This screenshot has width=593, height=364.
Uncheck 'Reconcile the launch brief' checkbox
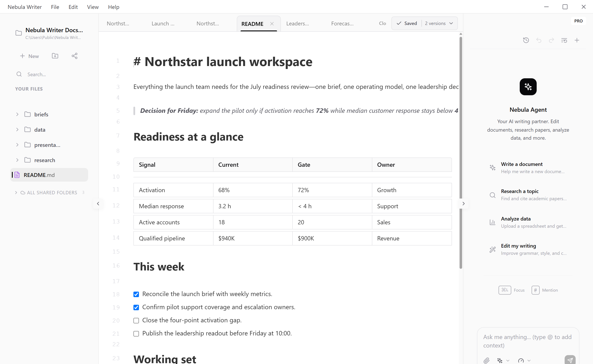click(x=136, y=294)
